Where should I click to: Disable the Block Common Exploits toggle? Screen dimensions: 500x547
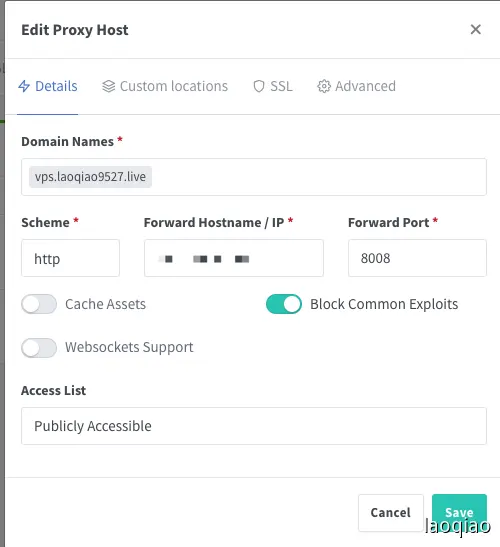click(x=284, y=304)
